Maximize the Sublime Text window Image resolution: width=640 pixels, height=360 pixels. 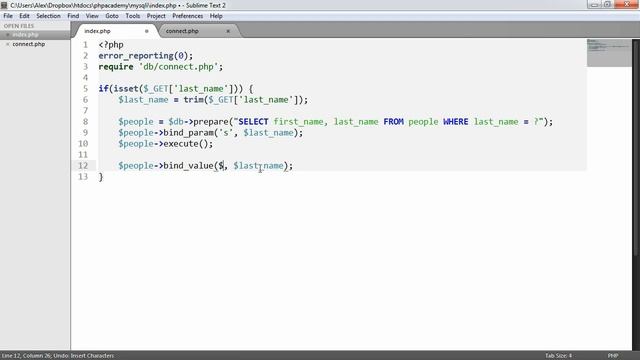pyautogui.click(x=607, y=4)
